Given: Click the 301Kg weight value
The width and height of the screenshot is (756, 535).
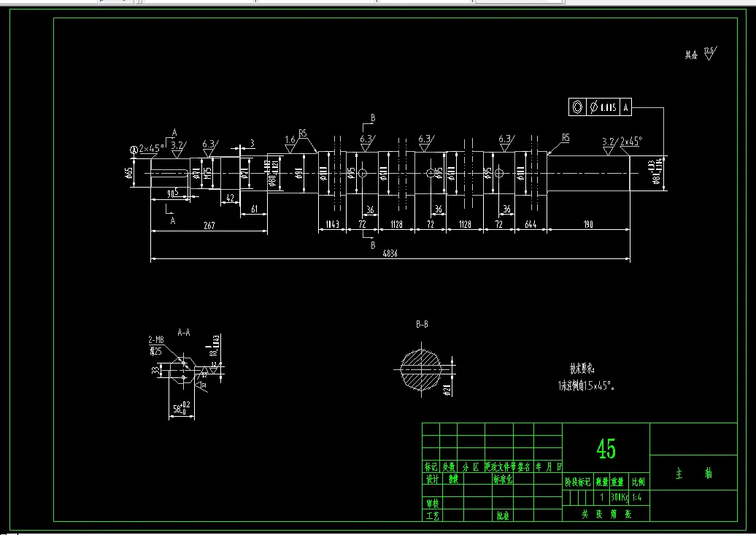Looking at the screenshot, I should (x=620, y=497).
